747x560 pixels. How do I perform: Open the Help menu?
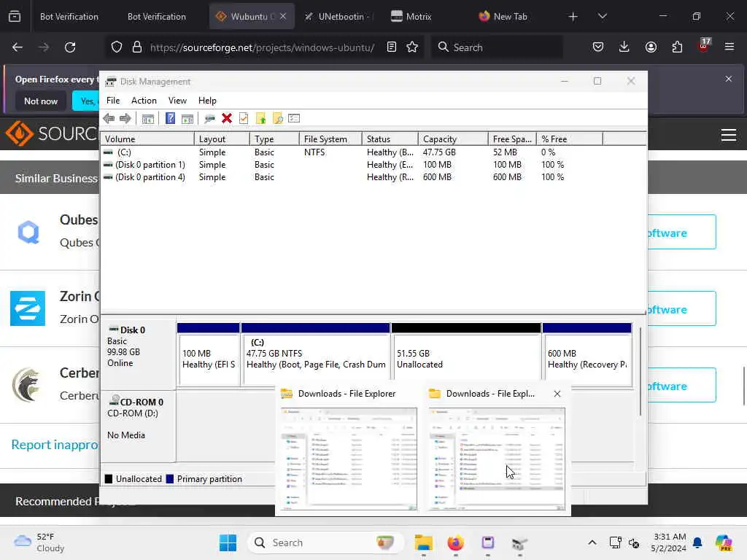click(207, 101)
